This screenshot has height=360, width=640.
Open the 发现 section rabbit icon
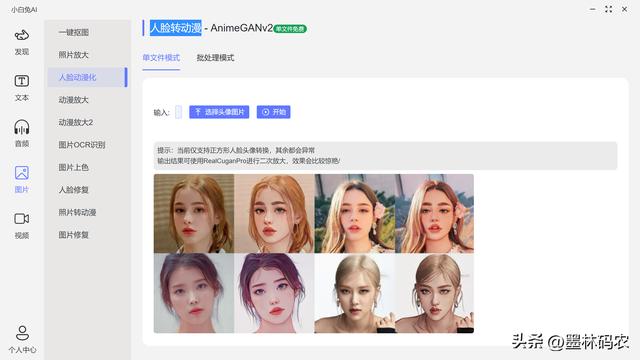pos(22,36)
